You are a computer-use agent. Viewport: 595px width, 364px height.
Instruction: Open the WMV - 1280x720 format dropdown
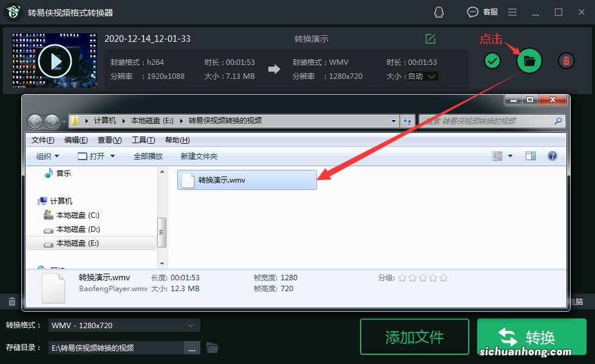(124, 325)
